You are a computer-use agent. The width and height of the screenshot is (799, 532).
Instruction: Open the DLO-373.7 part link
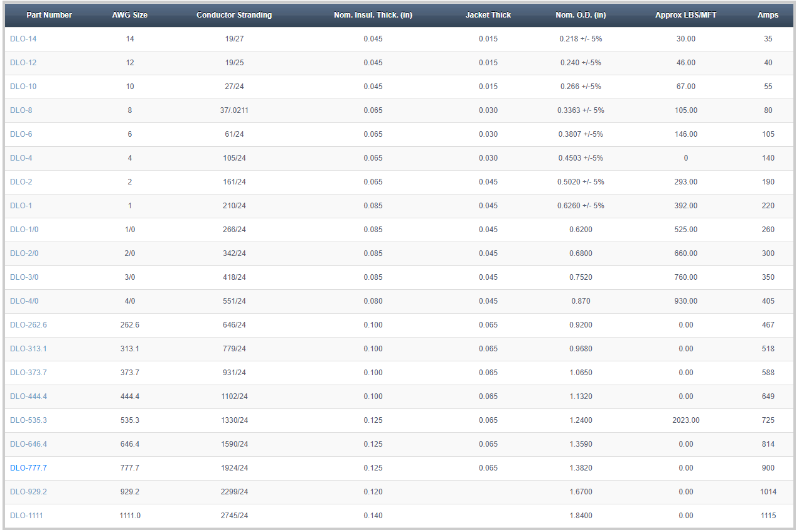28,373
